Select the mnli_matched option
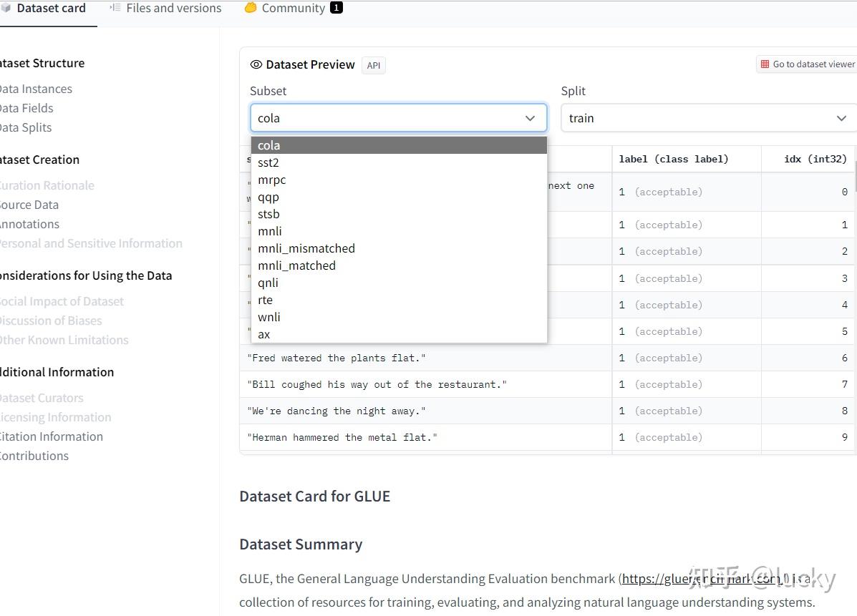Screen dimensions: 857x616 (399, 265)
